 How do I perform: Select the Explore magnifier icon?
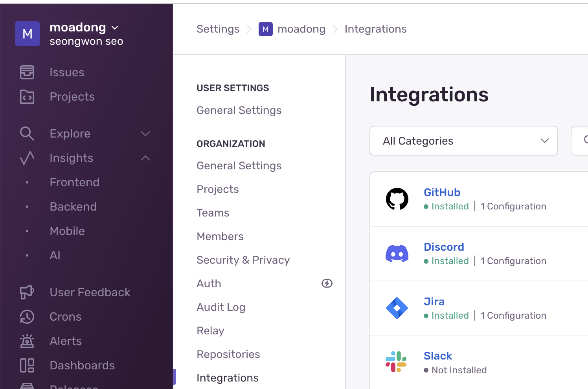tap(27, 134)
